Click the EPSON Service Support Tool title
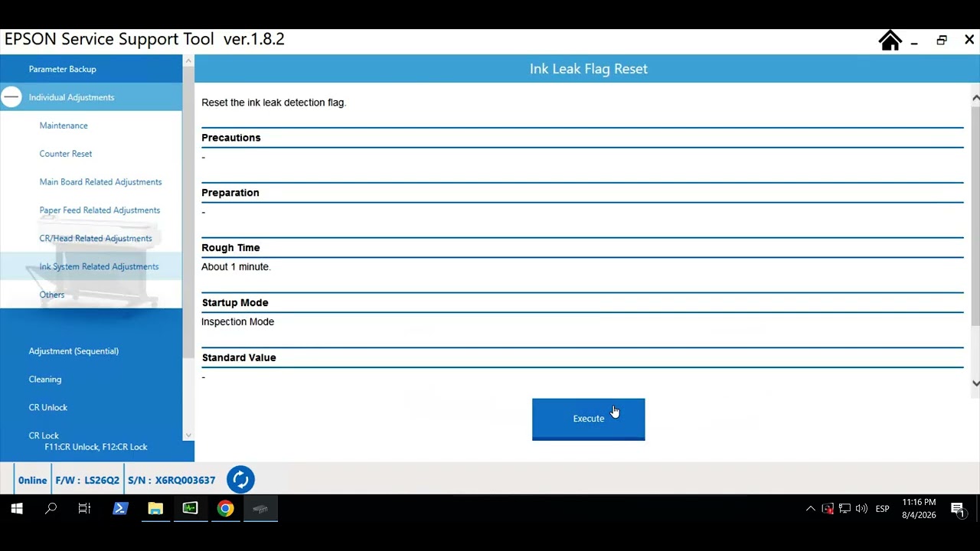The height and width of the screenshot is (551, 980). coord(145,39)
